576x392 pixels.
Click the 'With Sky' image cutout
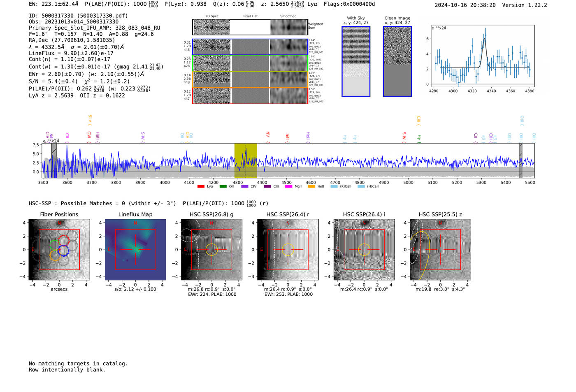pos(356,61)
